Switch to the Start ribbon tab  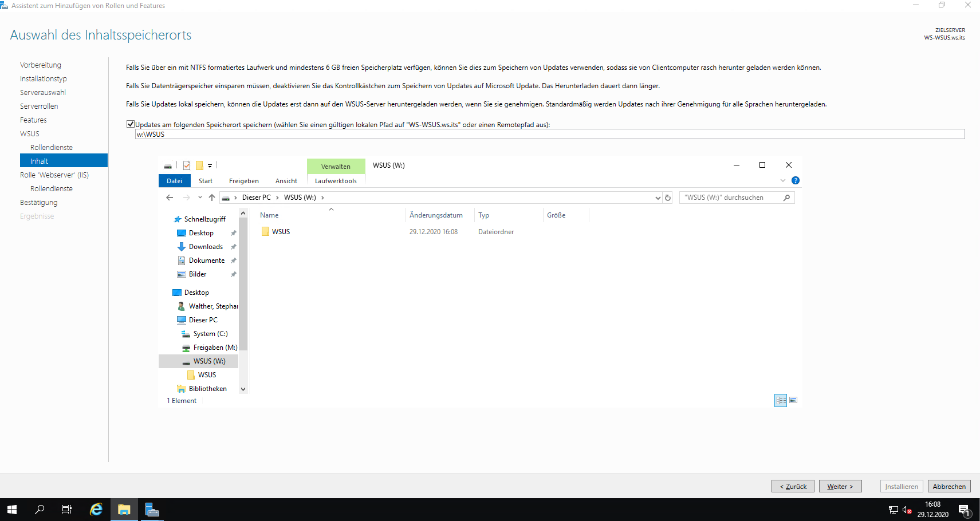tap(206, 181)
